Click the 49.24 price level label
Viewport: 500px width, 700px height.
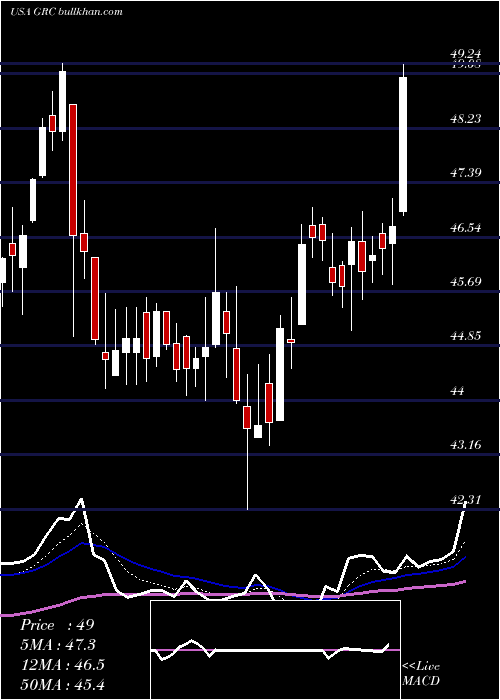(465, 54)
